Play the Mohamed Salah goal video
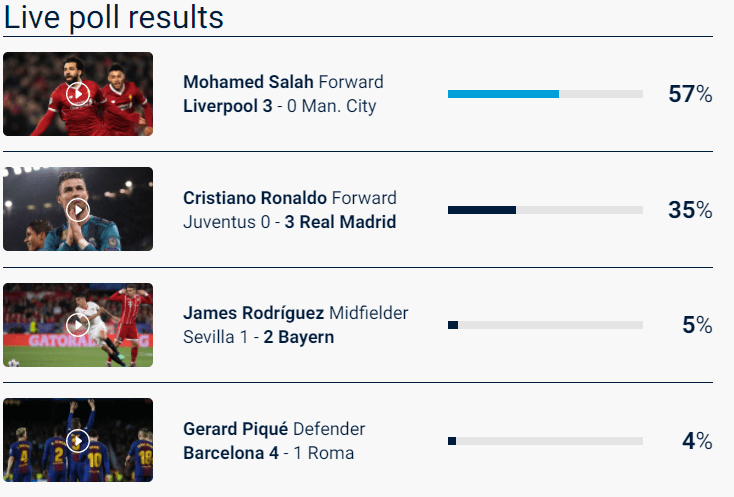Image resolution: width=734 pixels, height=497 pixels. 78,94
